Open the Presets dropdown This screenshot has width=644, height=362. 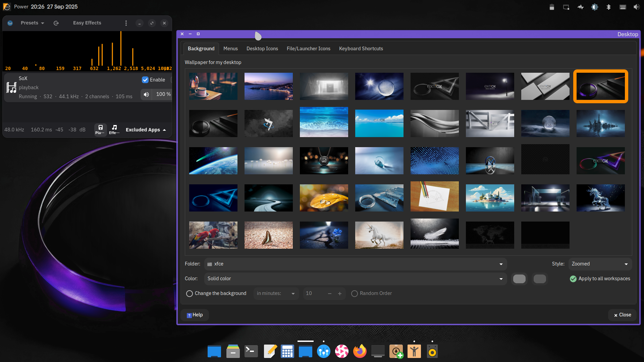(x=32, y=23)
